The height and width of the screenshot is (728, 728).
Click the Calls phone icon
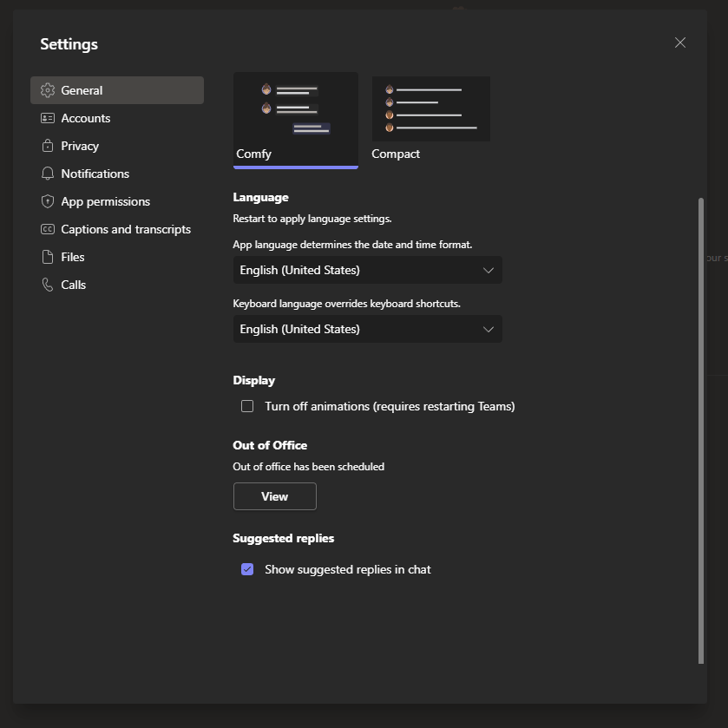pyautogui.click(x=48, y=285)
